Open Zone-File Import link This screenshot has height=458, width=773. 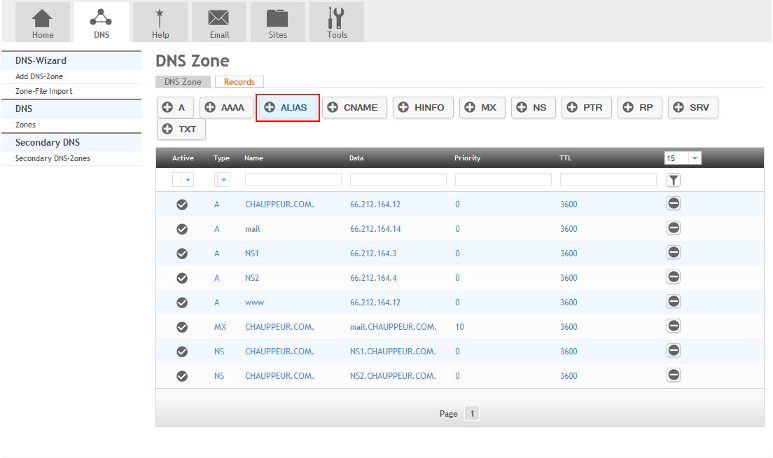click(x=44, y=91)
